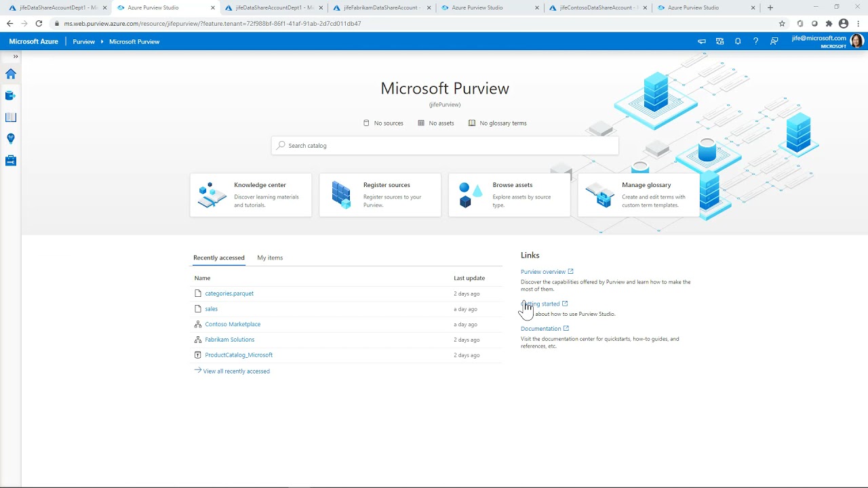
Task: Switch to the jifeFabrikamDataShareAccount browser tab
Action: (382, 7)
